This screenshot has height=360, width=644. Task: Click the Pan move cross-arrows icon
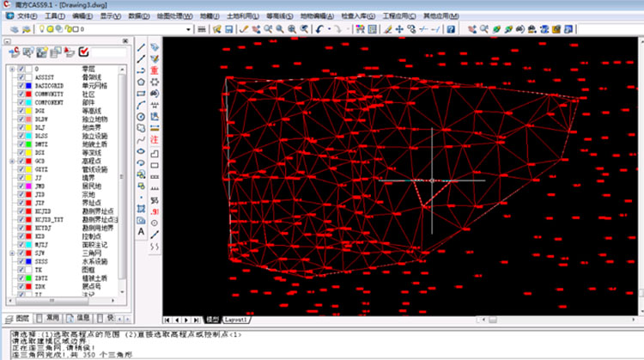click(x=399, y=29)
